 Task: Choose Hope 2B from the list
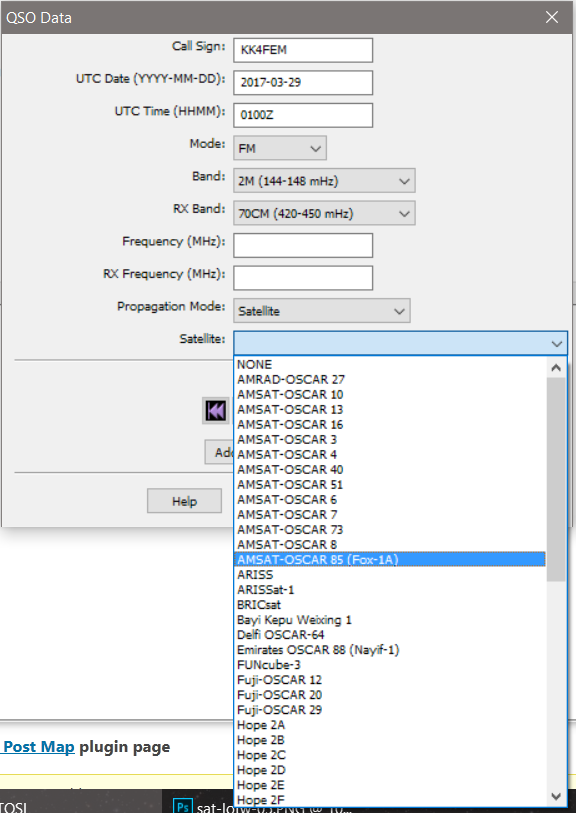(x=390, y=740)
